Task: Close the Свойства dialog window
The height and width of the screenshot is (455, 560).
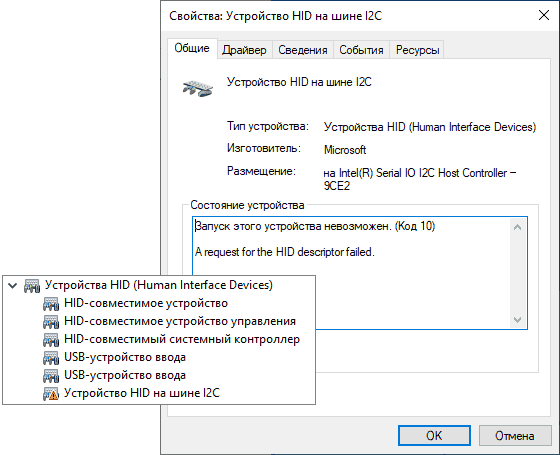Action: click(x=544, y=15)
